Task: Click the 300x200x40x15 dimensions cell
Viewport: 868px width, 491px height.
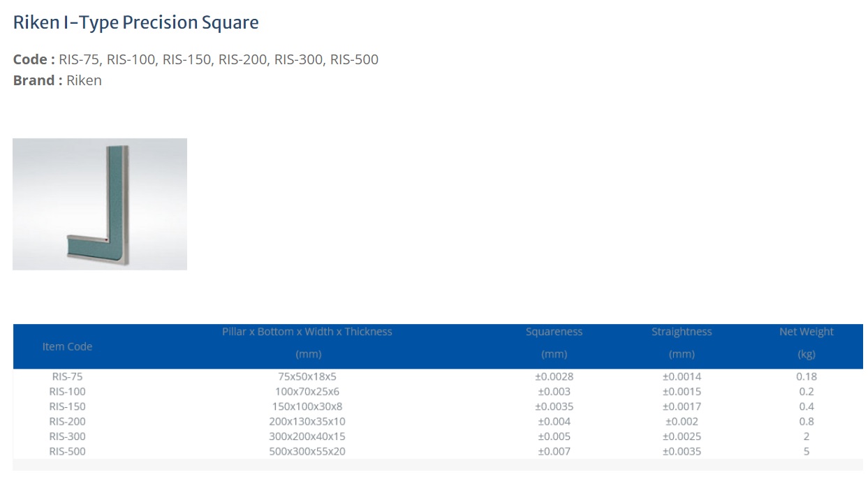Action: (307, 437)
